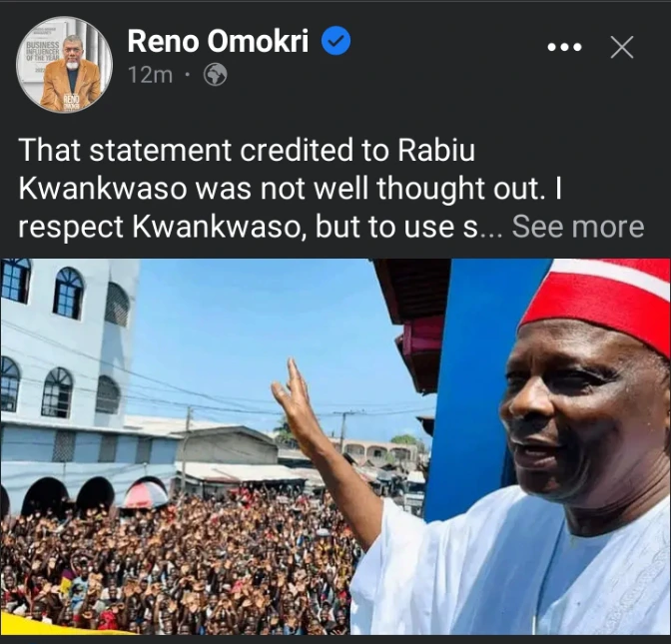Open the three-dots post options menu
Image resolution: width=671 pixels, height=644 pixels.
click(564, 47)
